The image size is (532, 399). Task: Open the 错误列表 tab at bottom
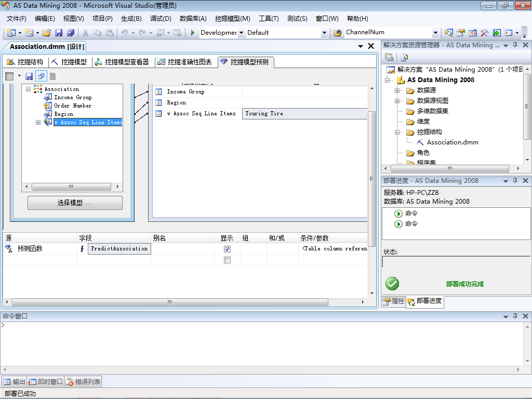[83, 382]
